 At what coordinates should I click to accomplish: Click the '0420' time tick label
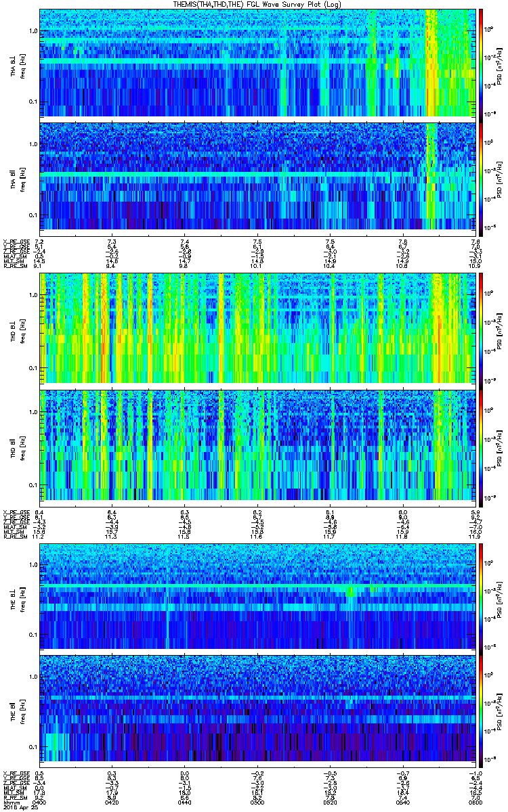[112, 801]
